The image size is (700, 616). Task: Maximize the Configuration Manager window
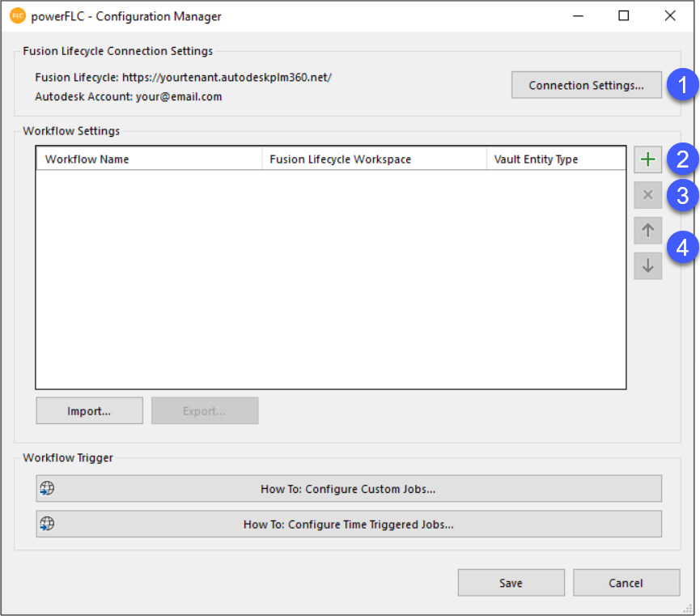point(623,16)
